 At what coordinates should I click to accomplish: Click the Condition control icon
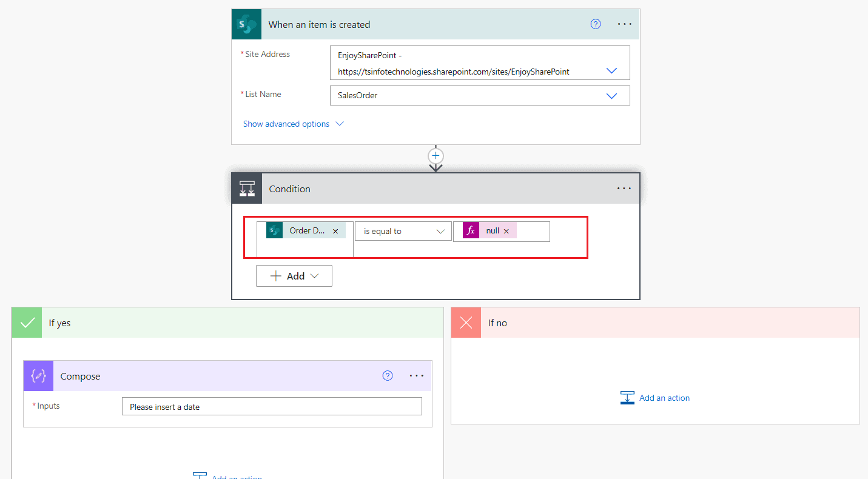[x=246, y=188]
